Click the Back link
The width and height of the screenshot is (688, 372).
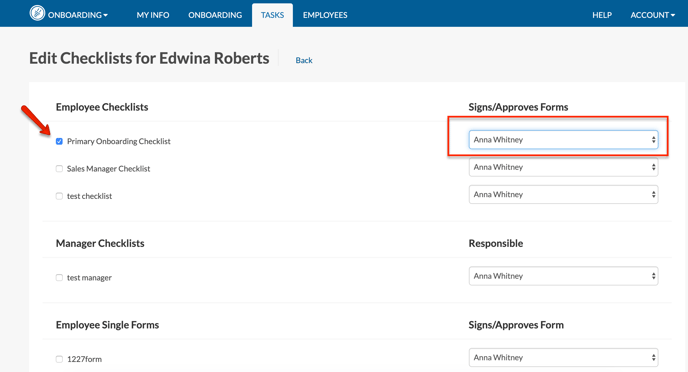coord(304,60)
